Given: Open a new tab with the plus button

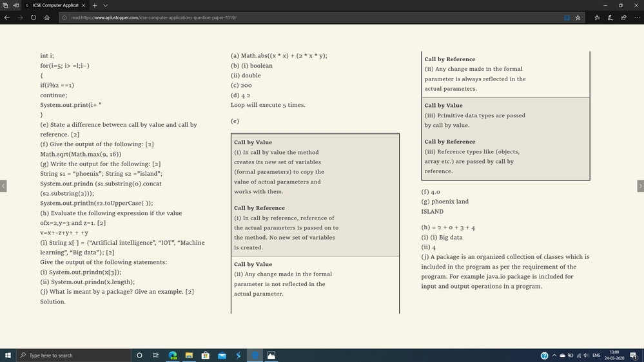Looking at the screenshot, I should click(95, 5).
